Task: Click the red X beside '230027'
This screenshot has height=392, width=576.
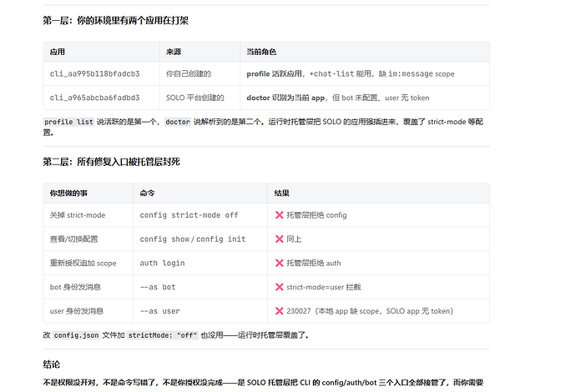Action: [279, 311]
